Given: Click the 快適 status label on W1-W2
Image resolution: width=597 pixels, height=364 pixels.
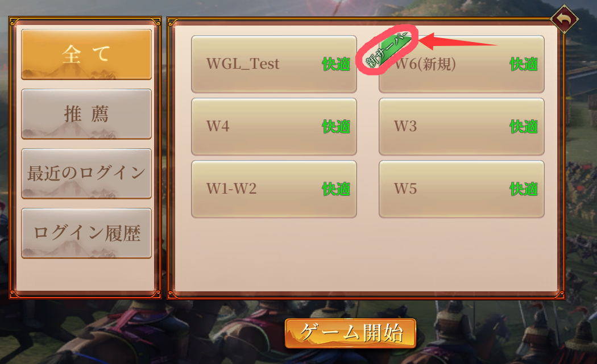Looking at the screenshot, I should point(336,189).
